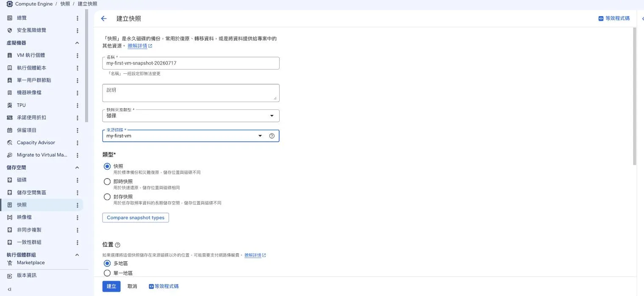Screen dimensions: 644x296
Task: Click the 承諾使用折扣 icon
Action: coord(10,117)
